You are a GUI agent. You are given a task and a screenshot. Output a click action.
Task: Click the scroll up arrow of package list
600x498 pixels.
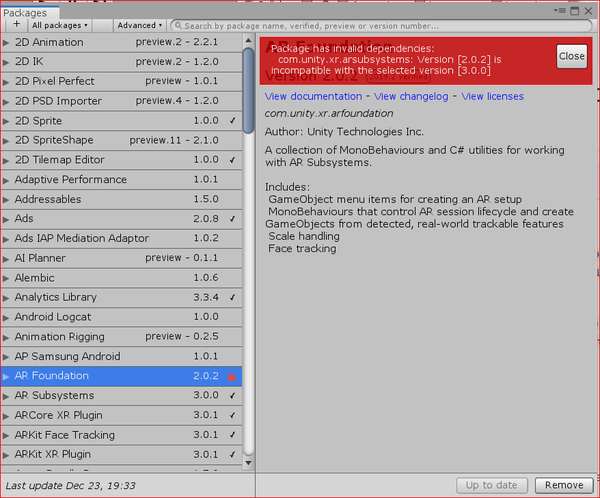tap(248, 40)
